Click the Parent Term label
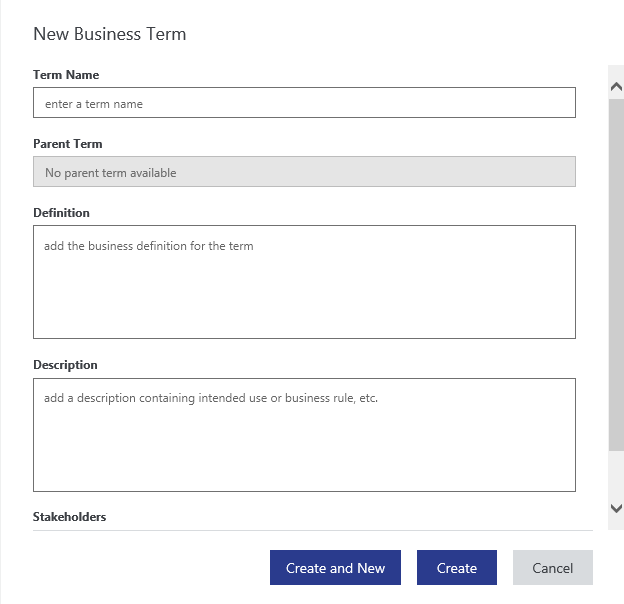The height and width of the screenshot is (604, 624). [x=68, y=144]
